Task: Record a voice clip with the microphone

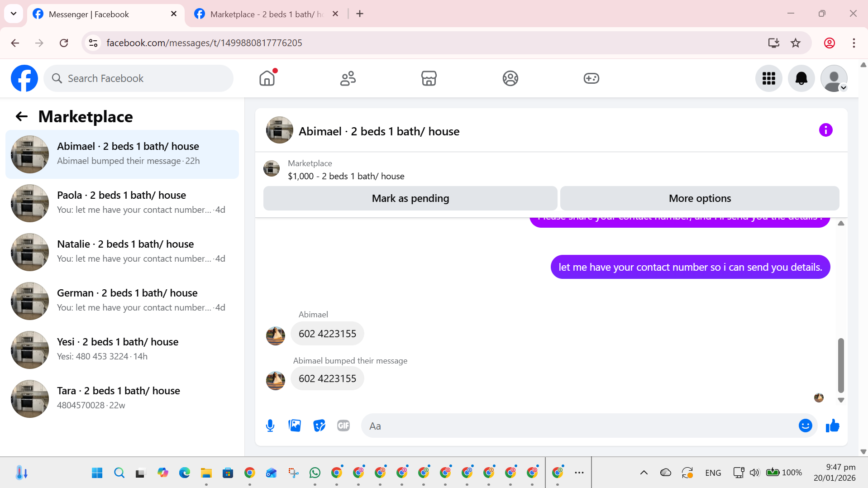Action: 270,426
